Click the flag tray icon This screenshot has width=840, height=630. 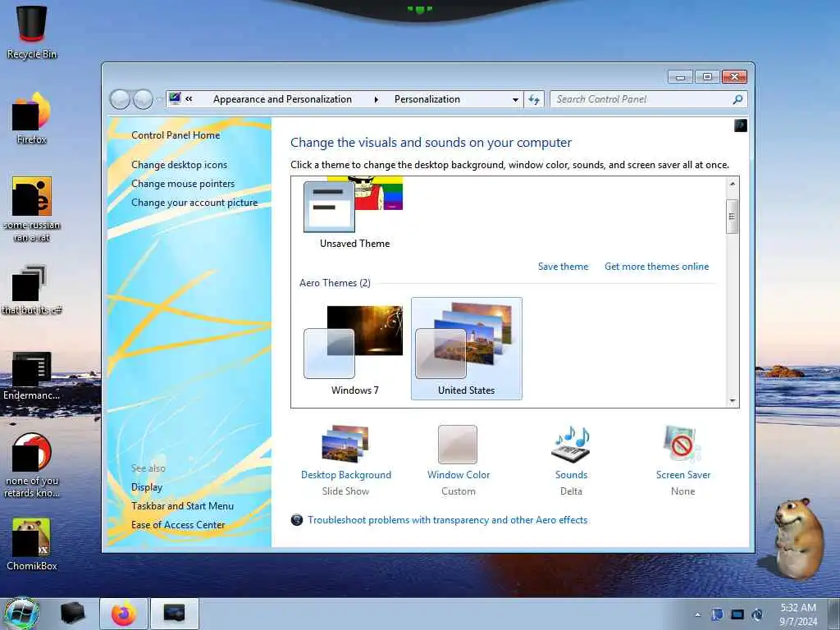coord(717,614)
